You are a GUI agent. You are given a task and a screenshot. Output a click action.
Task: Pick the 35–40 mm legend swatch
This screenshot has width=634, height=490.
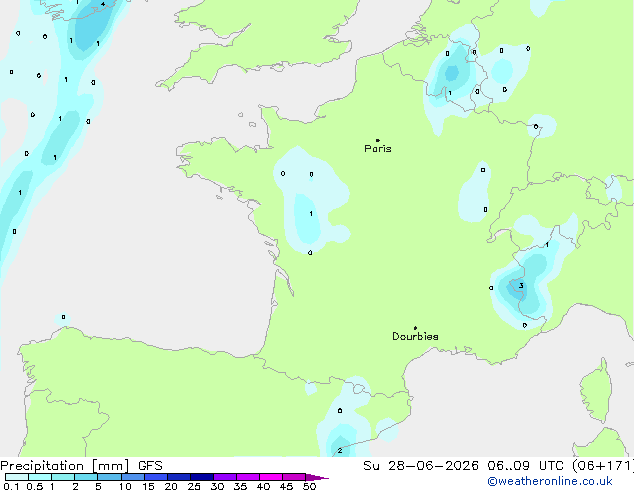(248, 477)
